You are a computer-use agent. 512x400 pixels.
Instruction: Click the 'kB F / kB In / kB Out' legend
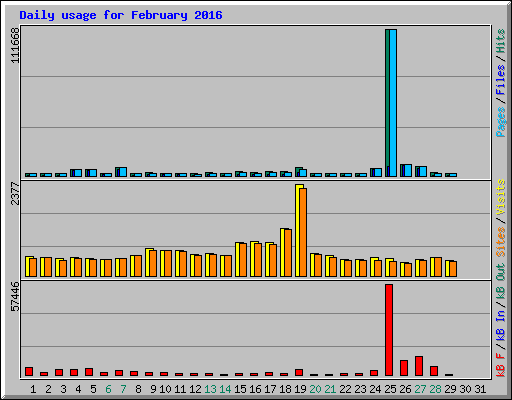[501, 320]
